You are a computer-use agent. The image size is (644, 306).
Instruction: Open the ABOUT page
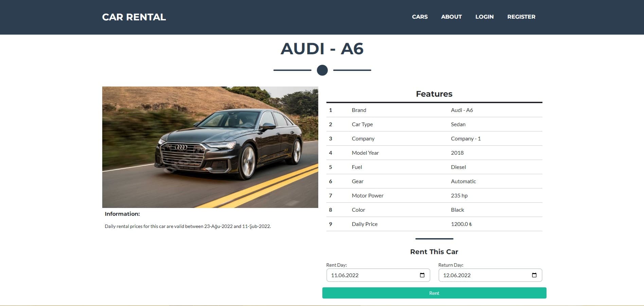point(451,17)
